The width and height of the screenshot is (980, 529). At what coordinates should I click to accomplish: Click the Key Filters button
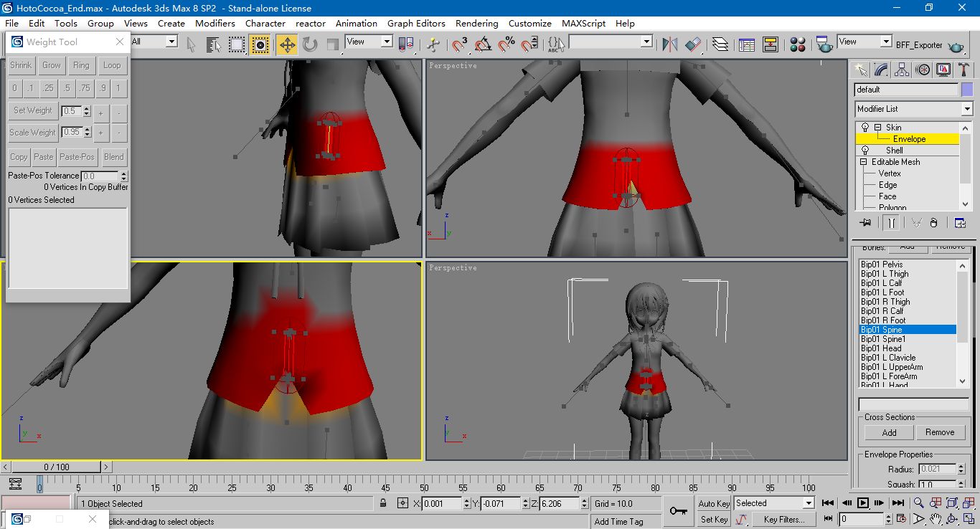[783, 519]
